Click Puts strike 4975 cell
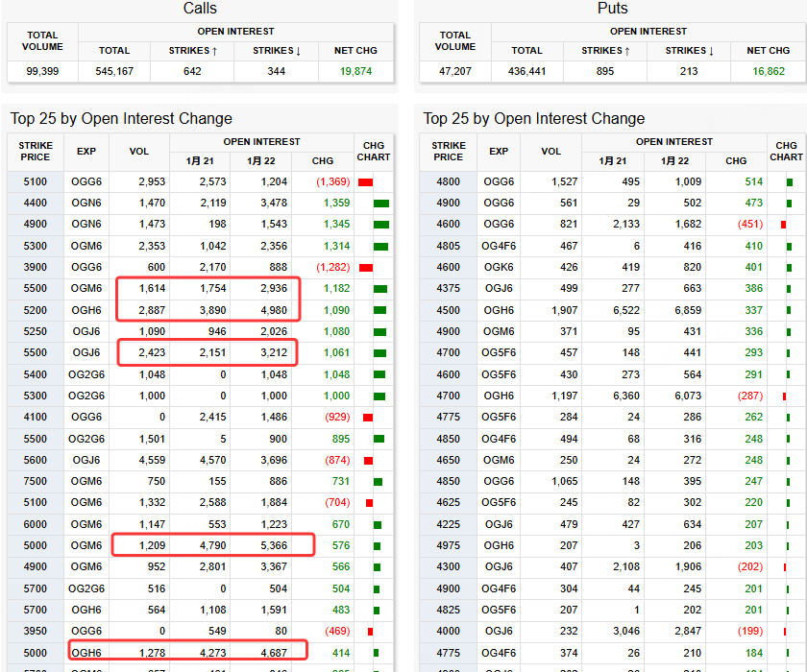 tap(449, 545)
